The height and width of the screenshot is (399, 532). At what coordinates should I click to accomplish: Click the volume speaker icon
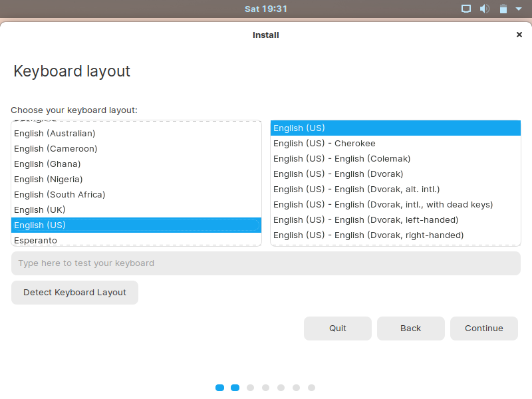click(485, 9)
